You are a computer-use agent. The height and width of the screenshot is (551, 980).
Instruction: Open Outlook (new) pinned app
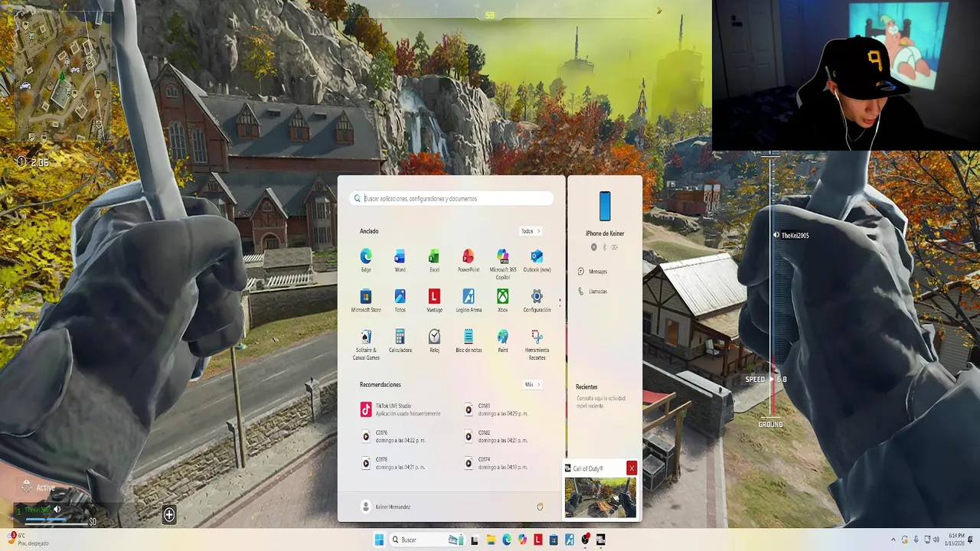tap(537, 260)
